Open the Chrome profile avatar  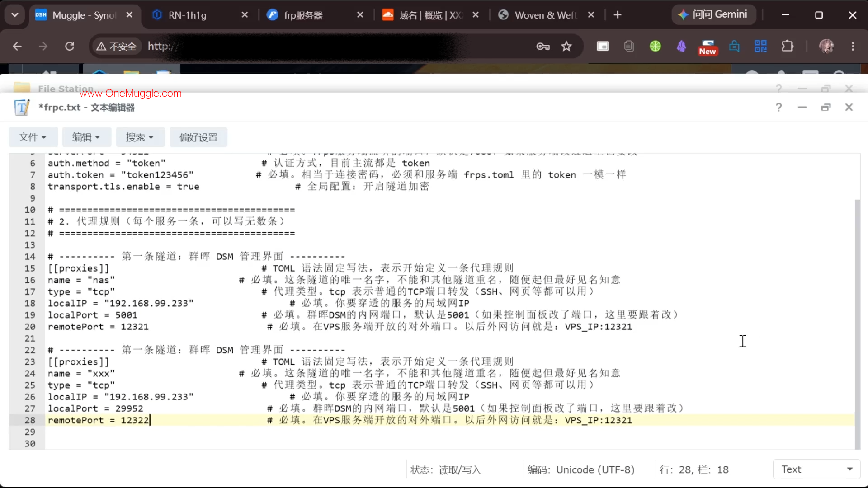point(827,46)
